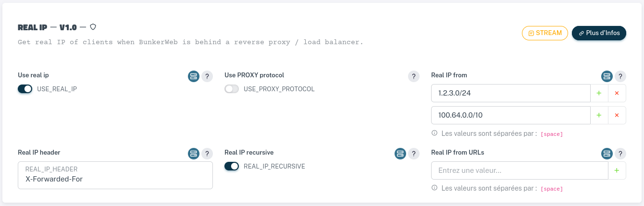The height and width of the screenshot is (206, 644).
Task: Click the multisite icon beside Real IP recursive
Action: point(400,154)
